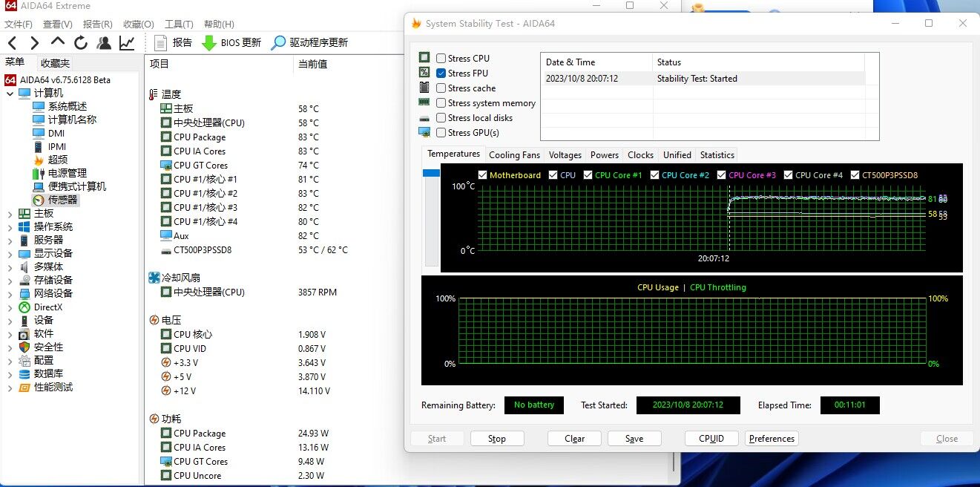The width and height of the screenshot is (980, 487).
Task: Open the 工具(T) menu
Action: pyautogui.click(x=179, y=24)
